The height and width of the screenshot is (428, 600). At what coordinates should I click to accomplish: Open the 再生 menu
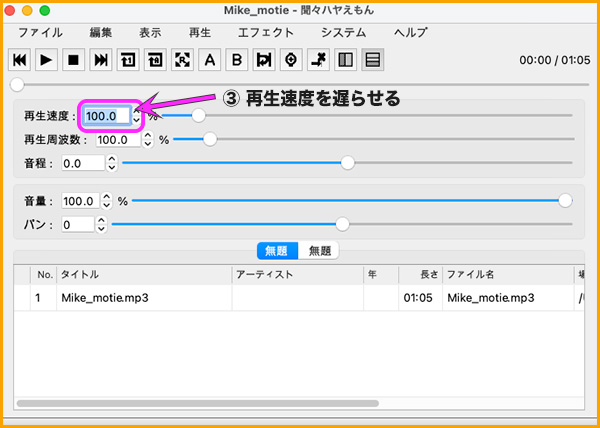pyautogui.click(x=200, y=33)
